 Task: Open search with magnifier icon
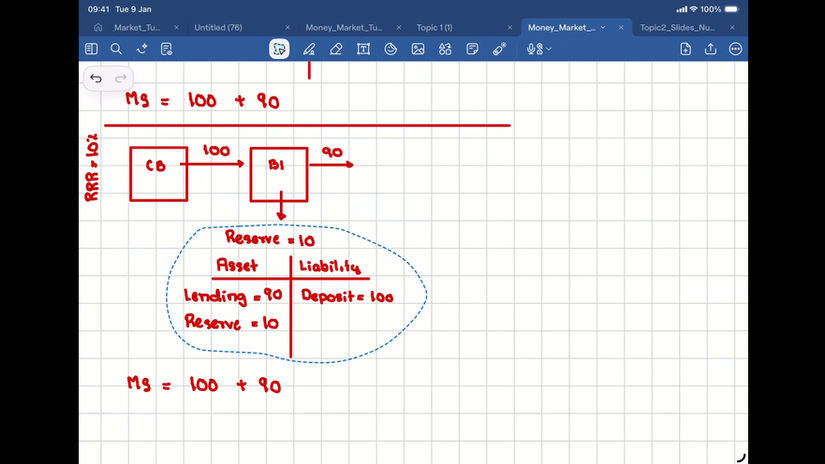[116, 49]
